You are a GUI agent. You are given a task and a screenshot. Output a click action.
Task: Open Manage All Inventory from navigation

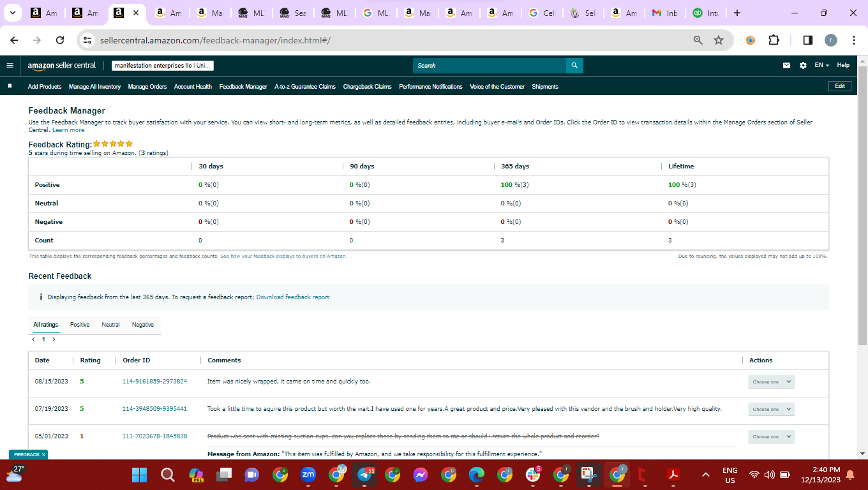tap(94, 87)
